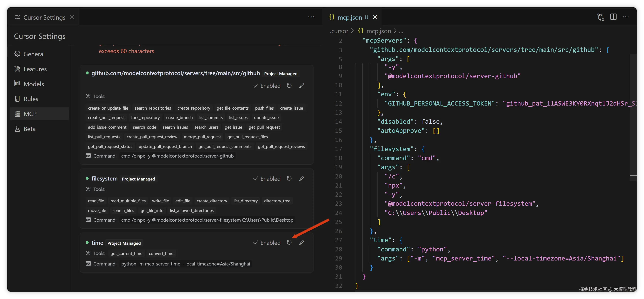Click the split editor right icon
The height and width of the screenshot is (299, 644).
613,17
